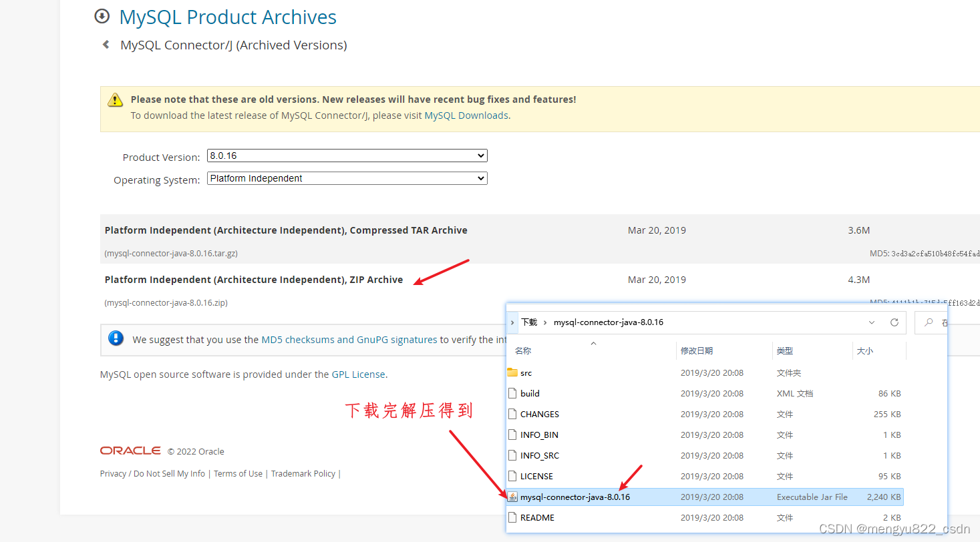Click the 255 KB size cell
The width and height of the screenshot is (980, 542).
pyautogui.click(x=887, y=414)
